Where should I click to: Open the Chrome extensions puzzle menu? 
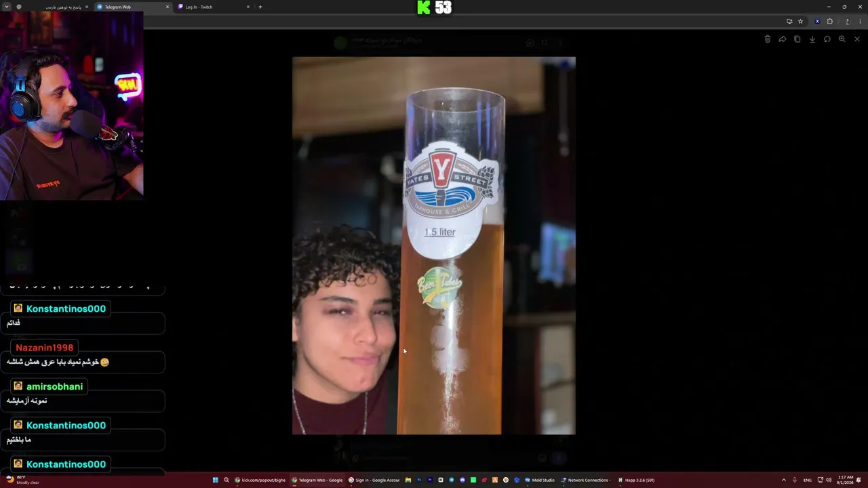tap(829, 22)
